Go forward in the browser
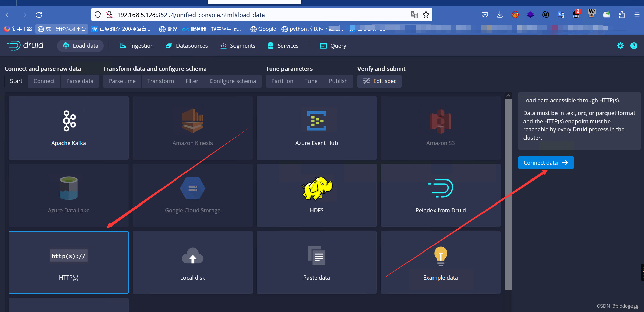This screenshot has height=312, width=644. (24, 15)
